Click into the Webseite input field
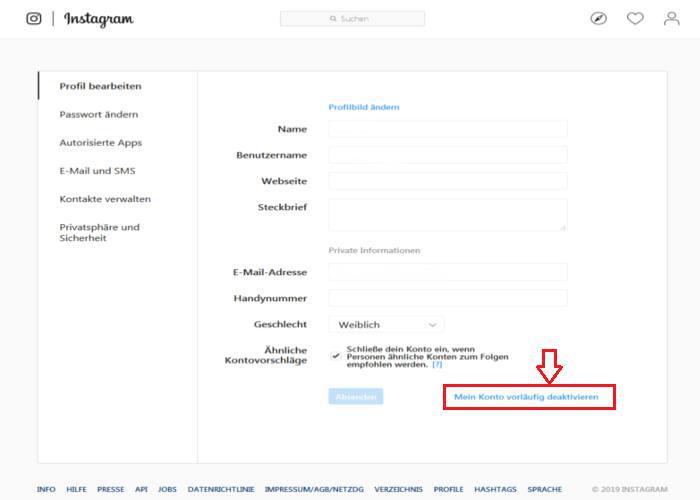 tap(448, 181)
